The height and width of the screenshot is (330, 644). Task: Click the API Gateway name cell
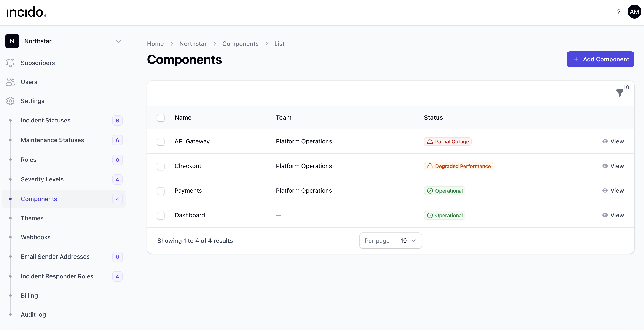pyautogui.click(x=192, y=141)
